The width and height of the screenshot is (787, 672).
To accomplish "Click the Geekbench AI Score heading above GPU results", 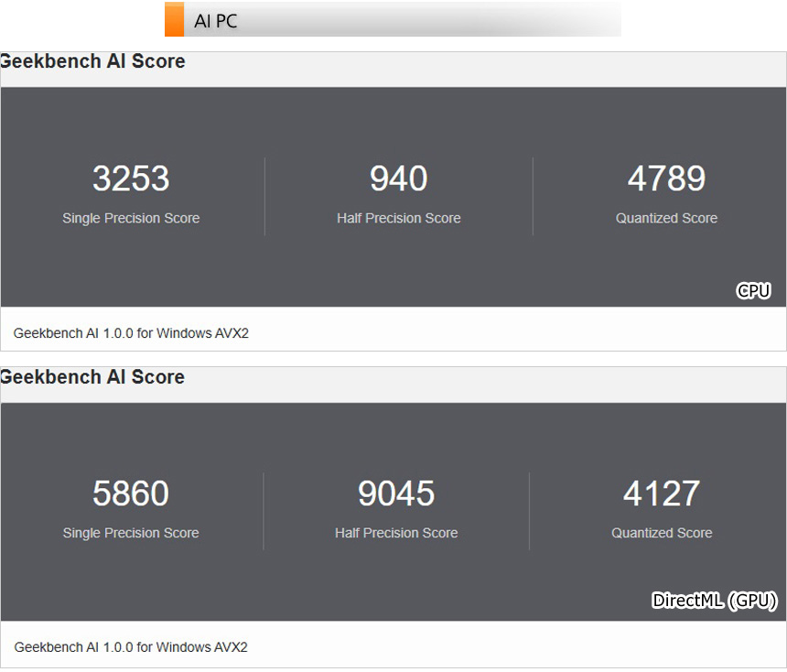I will pyautogui.click(x=92, y=377).
